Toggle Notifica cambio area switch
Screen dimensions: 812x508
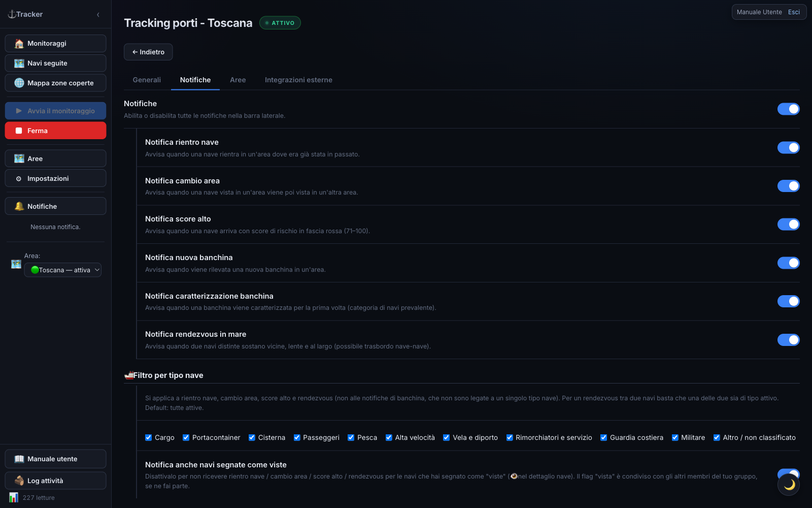pos(789,186)
